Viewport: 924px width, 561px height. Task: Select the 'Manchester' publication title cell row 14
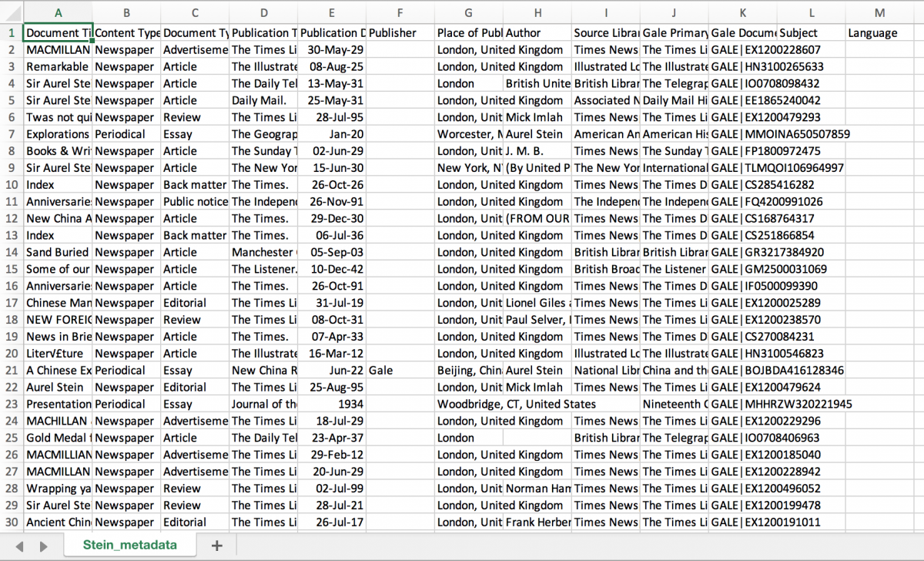(264, 252)
